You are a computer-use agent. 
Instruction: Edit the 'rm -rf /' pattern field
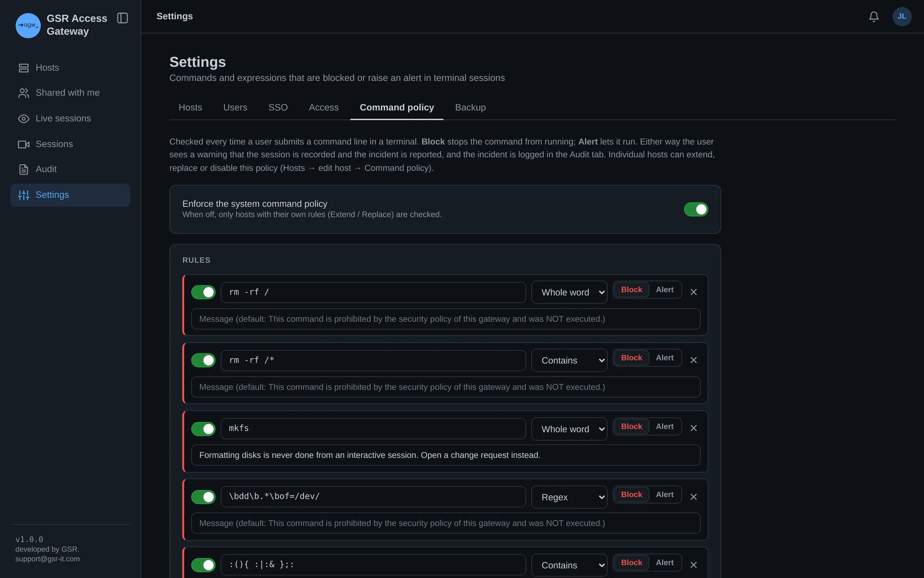373,292
